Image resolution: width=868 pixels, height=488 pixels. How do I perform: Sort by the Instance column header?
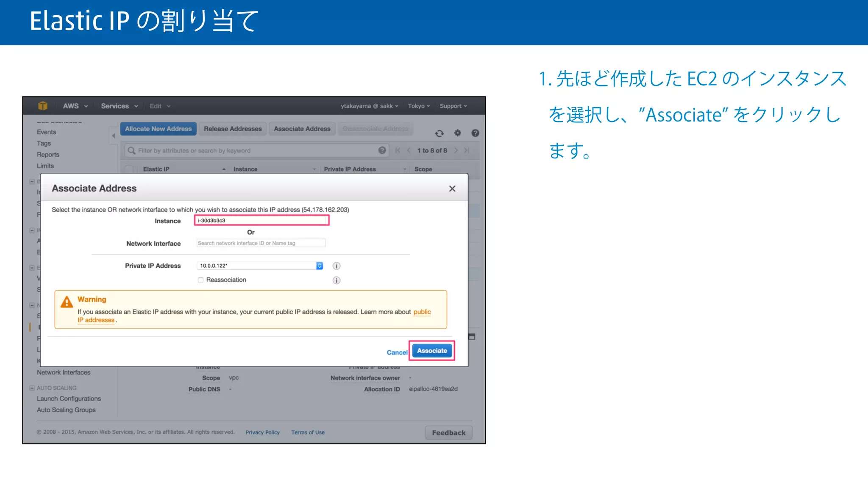(x=245, y=169)
